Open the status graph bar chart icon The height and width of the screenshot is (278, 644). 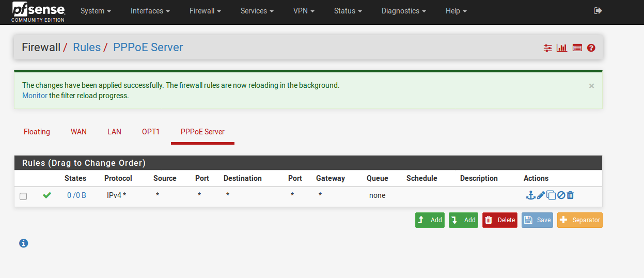[562, 48]
